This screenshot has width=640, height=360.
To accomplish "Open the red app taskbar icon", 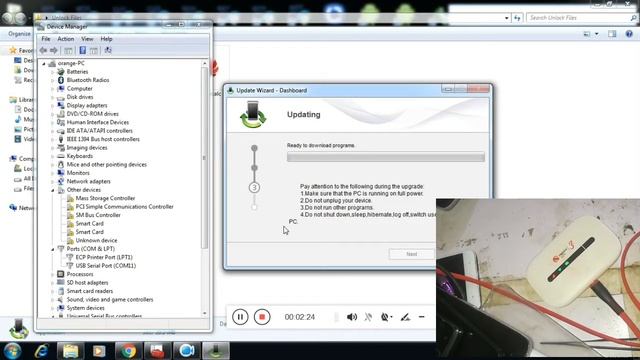I will pyautogui.click(x=158, y=351).
